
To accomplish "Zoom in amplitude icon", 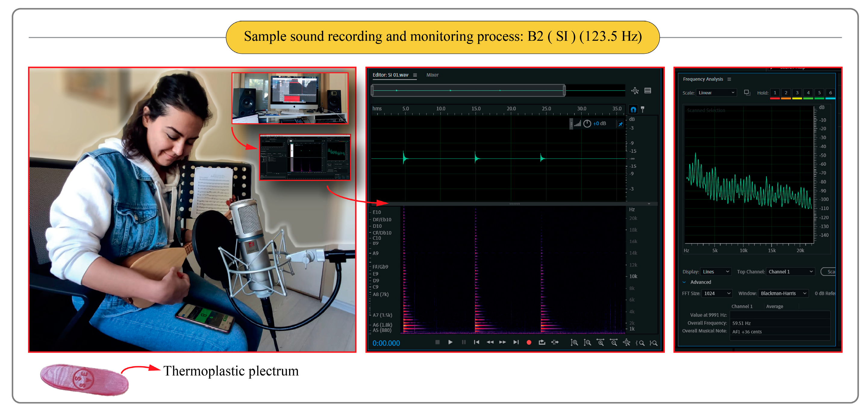I will 574,343.
